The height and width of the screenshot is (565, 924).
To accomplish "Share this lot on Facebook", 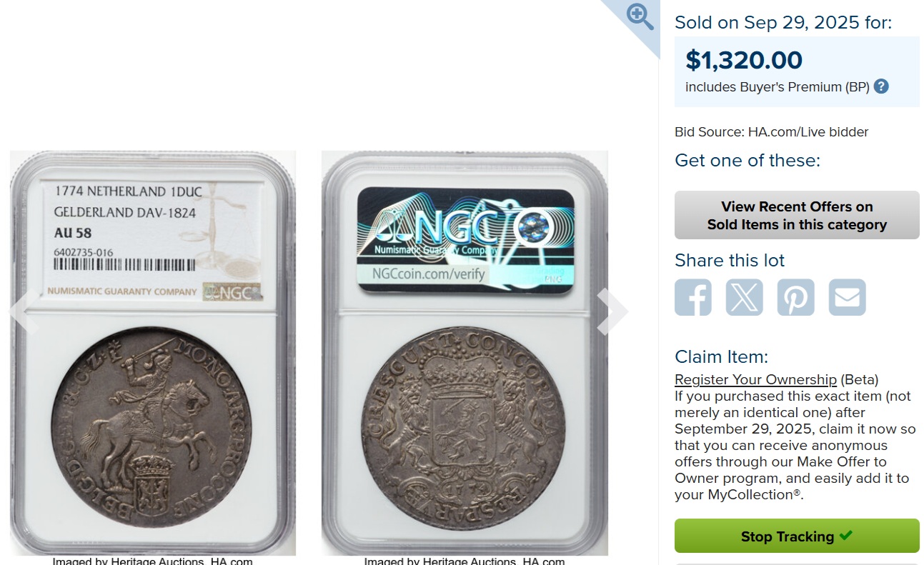I will click(693, 297).
